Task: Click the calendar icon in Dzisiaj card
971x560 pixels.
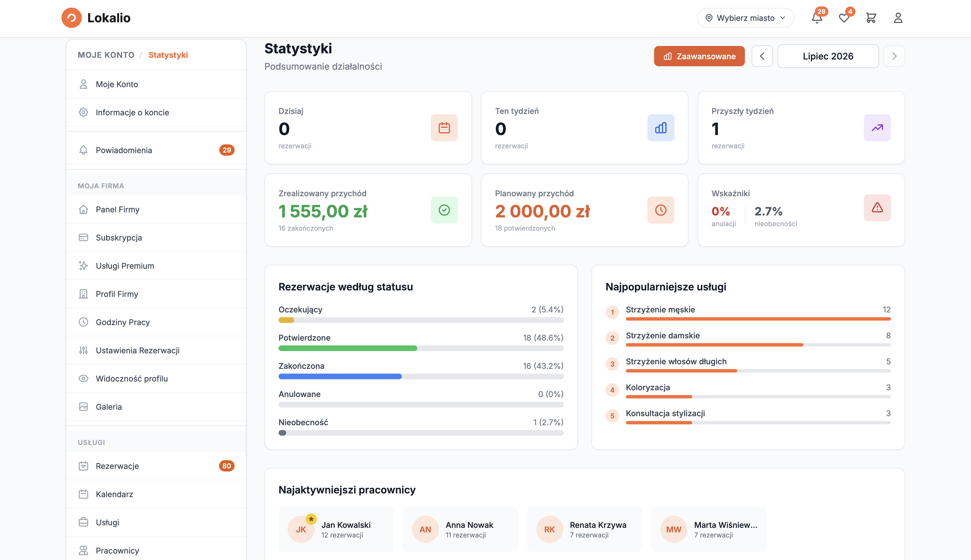Action: (x=444, y=128)
